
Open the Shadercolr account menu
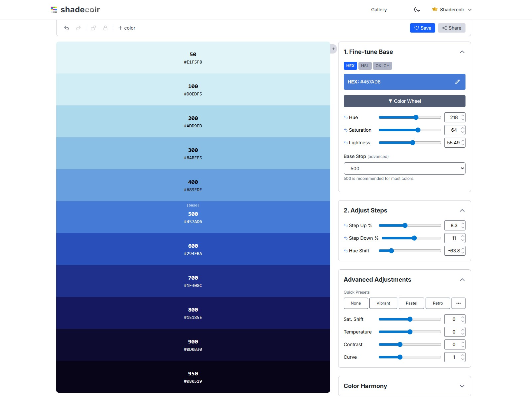click(x=452, y=10)
